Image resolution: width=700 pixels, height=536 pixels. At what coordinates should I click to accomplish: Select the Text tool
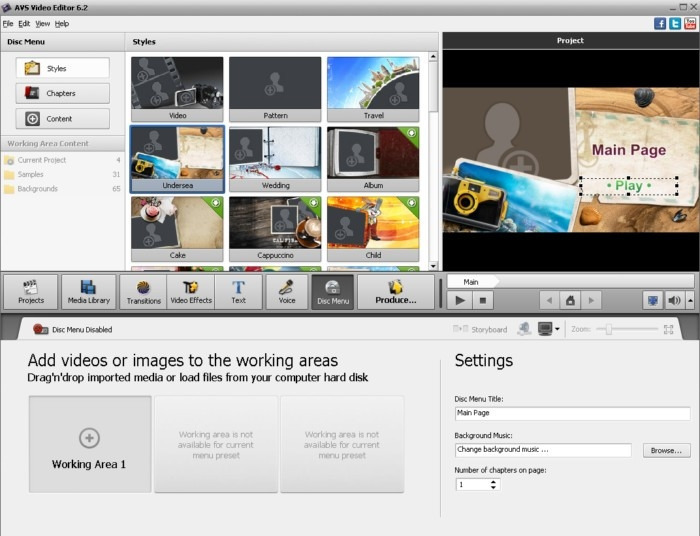click(238, 292)
